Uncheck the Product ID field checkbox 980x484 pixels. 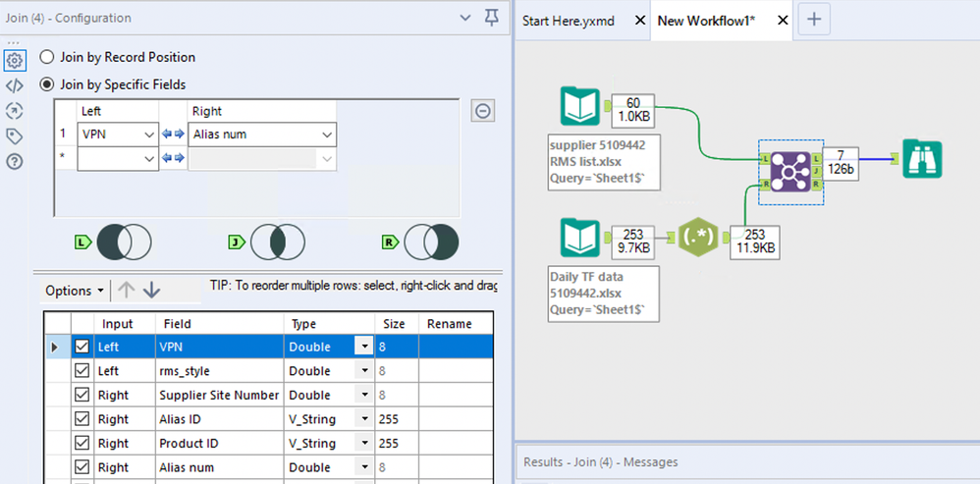pos(82,444)
